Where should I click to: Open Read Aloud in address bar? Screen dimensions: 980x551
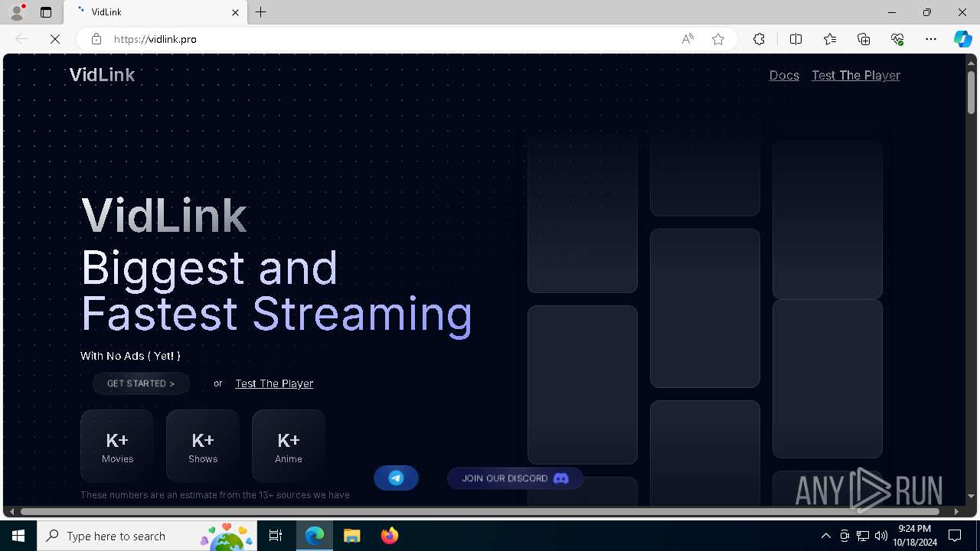click(688, 39)
